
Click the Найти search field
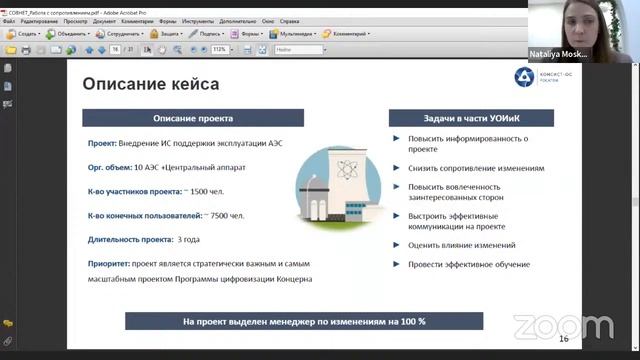299,50
